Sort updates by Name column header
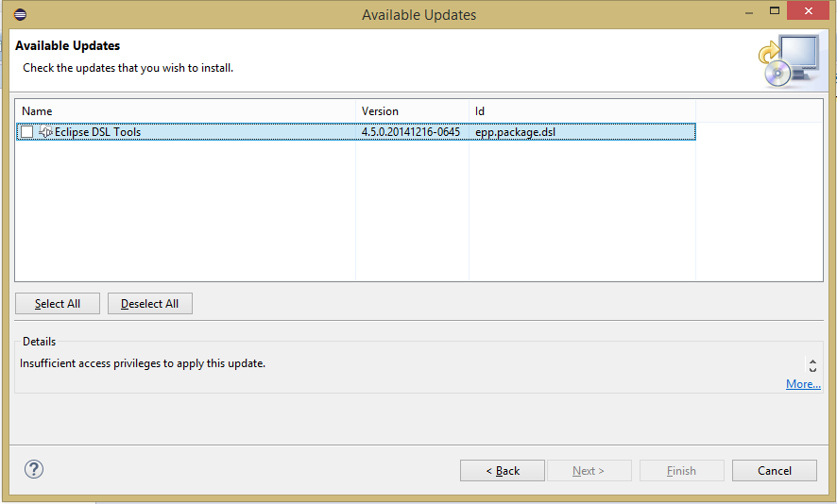Image resolution: width=837 pixels, height=504 pixels. point(185,111)
